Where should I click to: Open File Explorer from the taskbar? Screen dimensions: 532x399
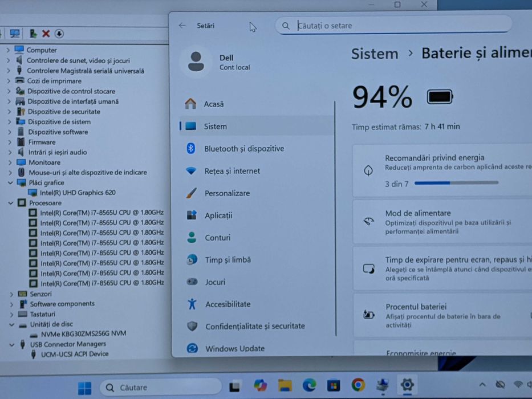tap(285, 385)
